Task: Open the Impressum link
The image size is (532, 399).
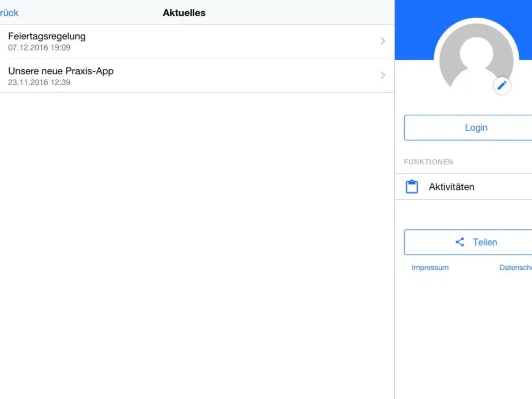Action: click(430, 267)
